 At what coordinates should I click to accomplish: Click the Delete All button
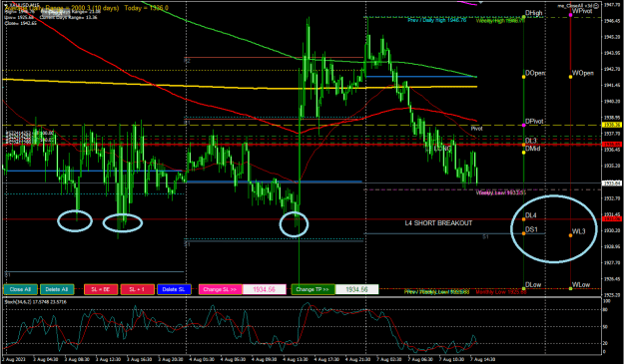click(57, 289)
